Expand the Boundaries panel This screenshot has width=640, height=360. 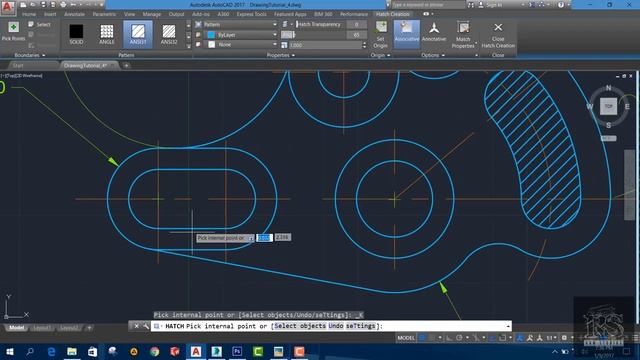[29, 55]
